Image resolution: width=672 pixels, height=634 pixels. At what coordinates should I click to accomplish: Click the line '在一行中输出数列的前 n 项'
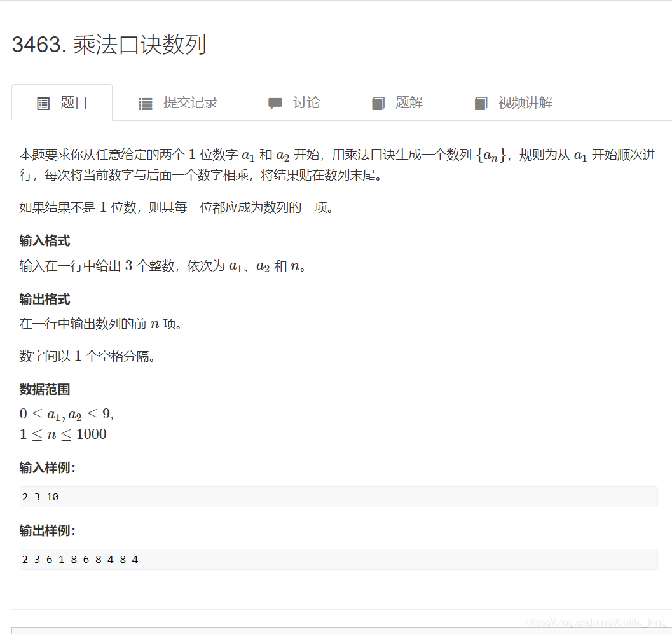101,324
